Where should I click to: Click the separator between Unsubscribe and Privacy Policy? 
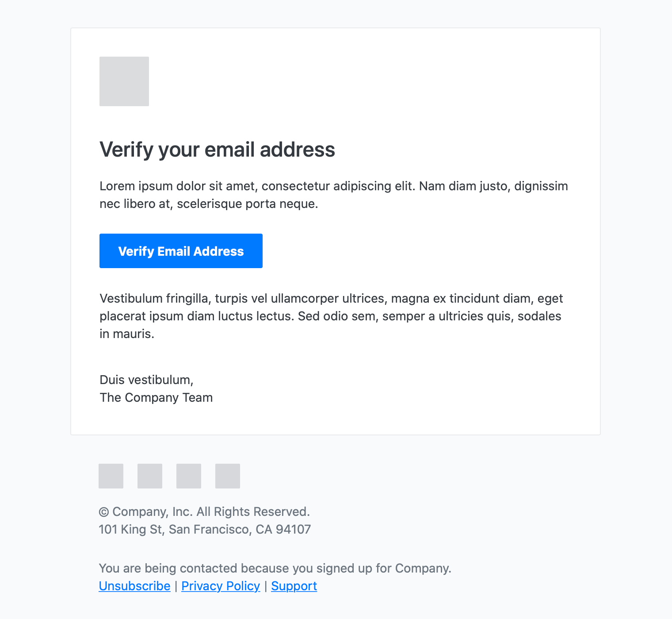pos(176,586)
